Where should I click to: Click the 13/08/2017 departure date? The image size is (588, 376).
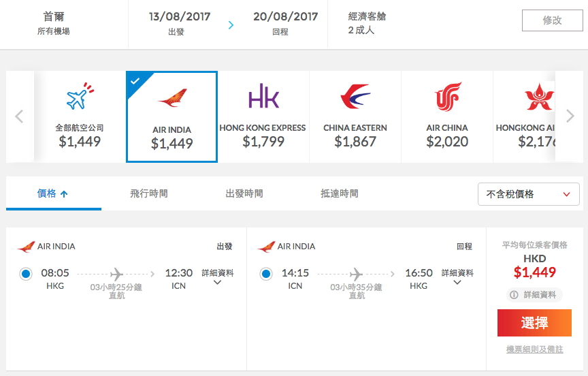[180, 16]
